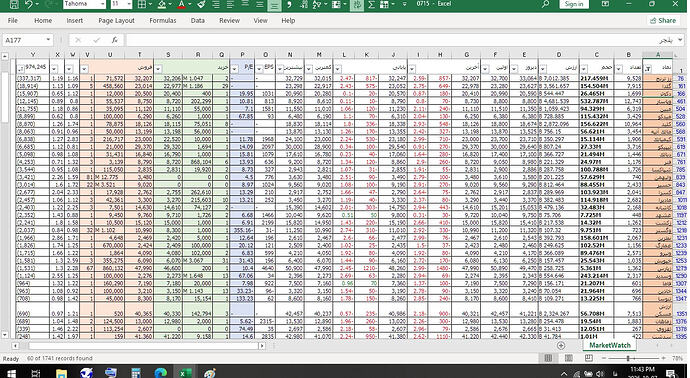Open the Sort and Filter icon
Viewport: 690px width, 378px height.
[x=317, y=4]
